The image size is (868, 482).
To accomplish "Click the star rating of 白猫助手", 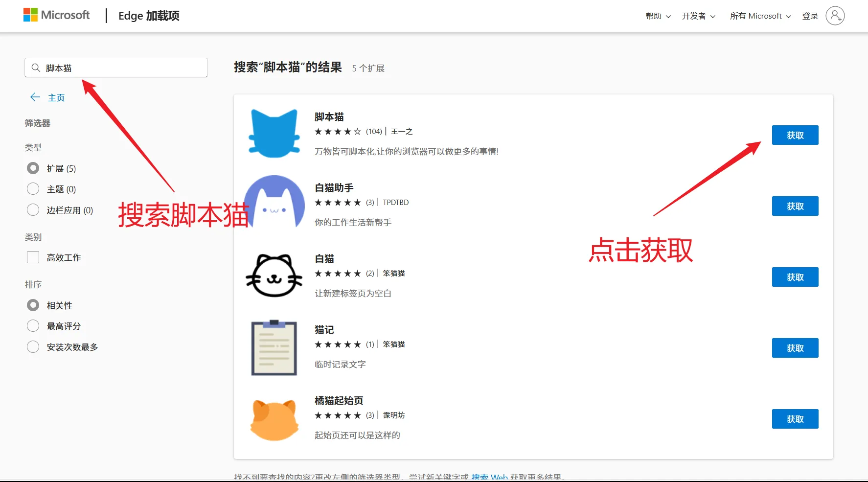I will 338,202.
